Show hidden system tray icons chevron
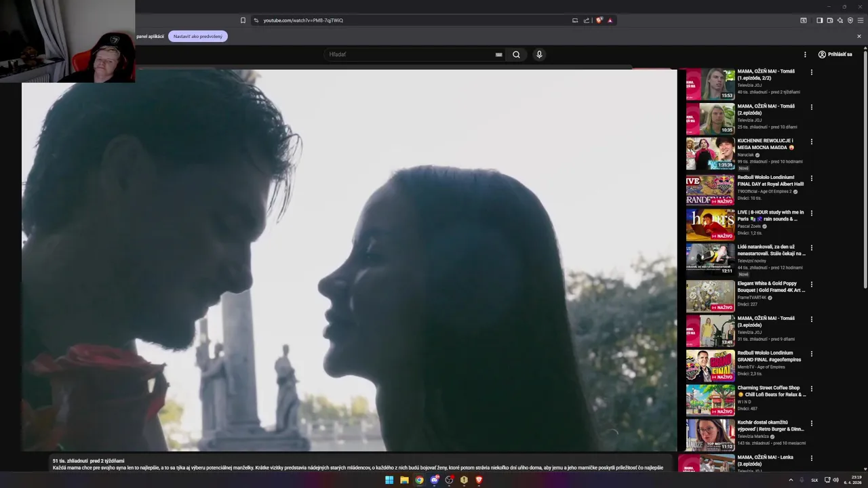 tap(791, 480)
